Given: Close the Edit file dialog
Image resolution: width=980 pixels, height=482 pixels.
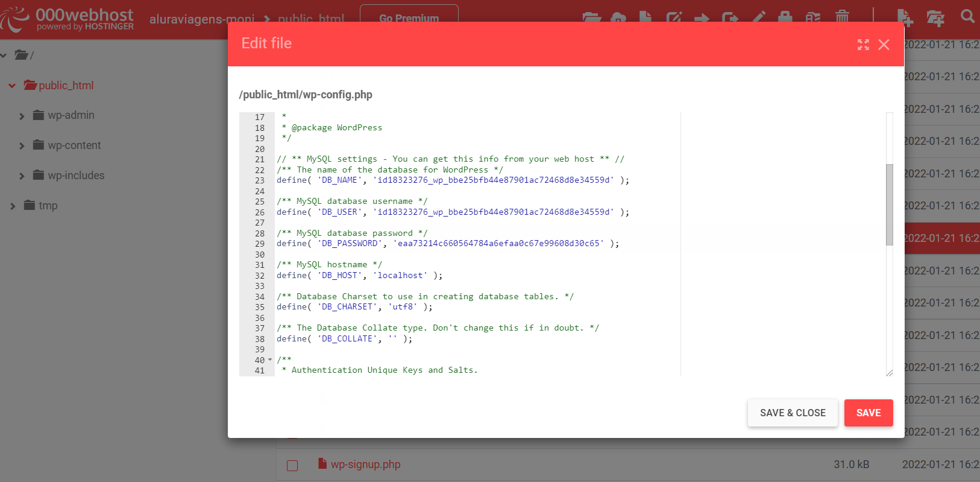Looking at the screenshot, I should (884, 45).
